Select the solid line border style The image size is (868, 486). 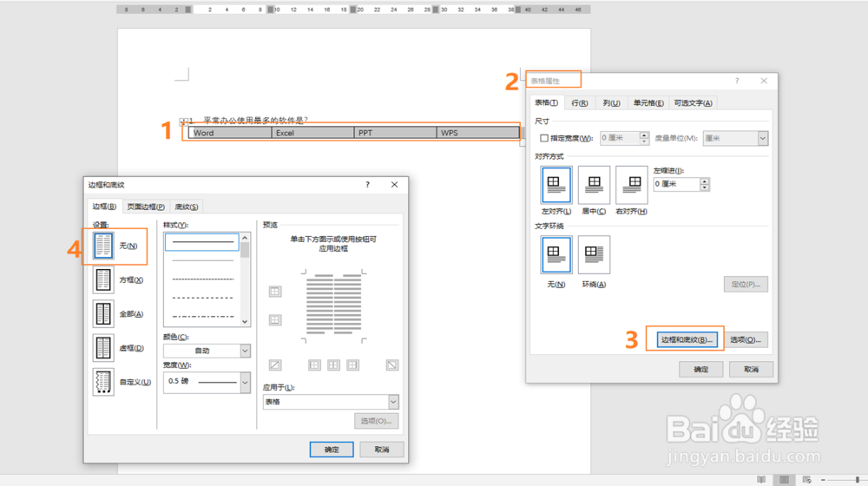202,242
